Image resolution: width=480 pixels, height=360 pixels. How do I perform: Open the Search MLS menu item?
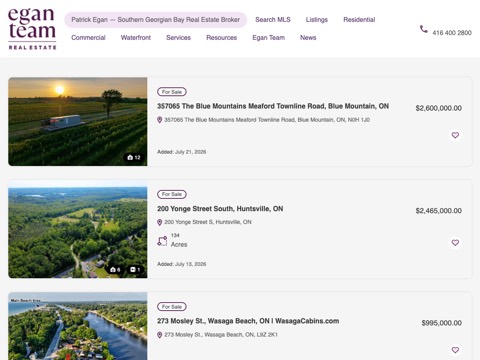pyautogui.click(x=273, y=20)
